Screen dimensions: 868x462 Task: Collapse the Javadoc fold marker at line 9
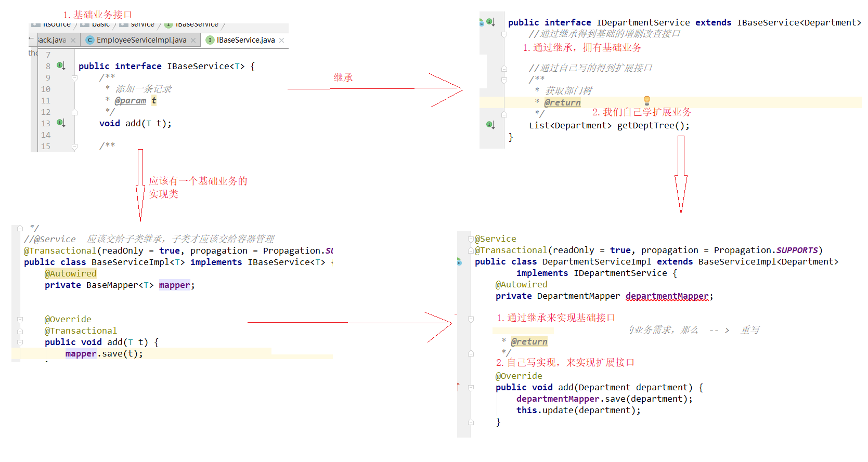[74, 78]
